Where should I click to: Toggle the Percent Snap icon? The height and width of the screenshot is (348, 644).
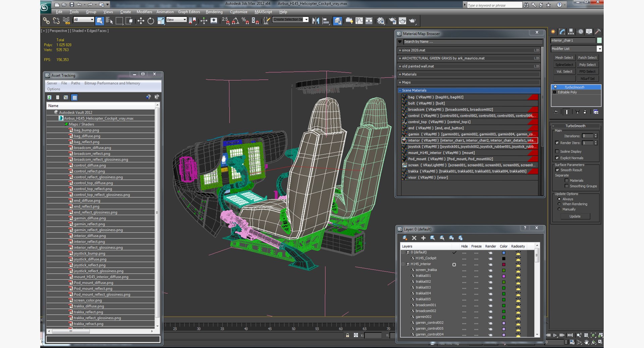coord(245,21)
